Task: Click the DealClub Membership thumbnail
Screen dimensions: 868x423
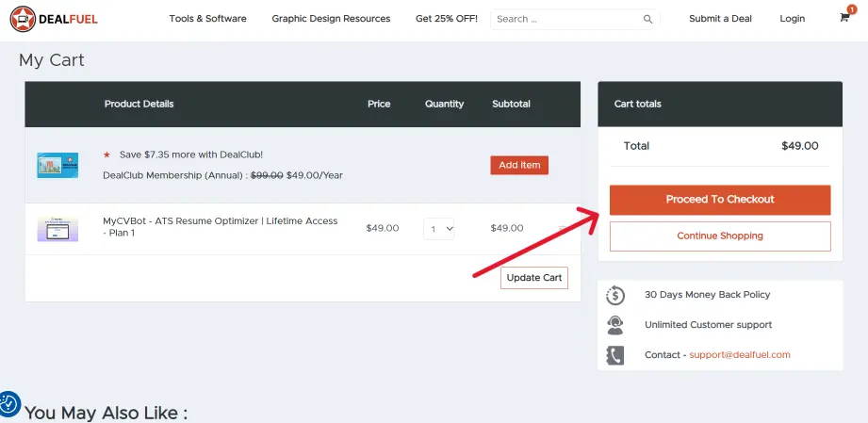Action: [57, 165]
